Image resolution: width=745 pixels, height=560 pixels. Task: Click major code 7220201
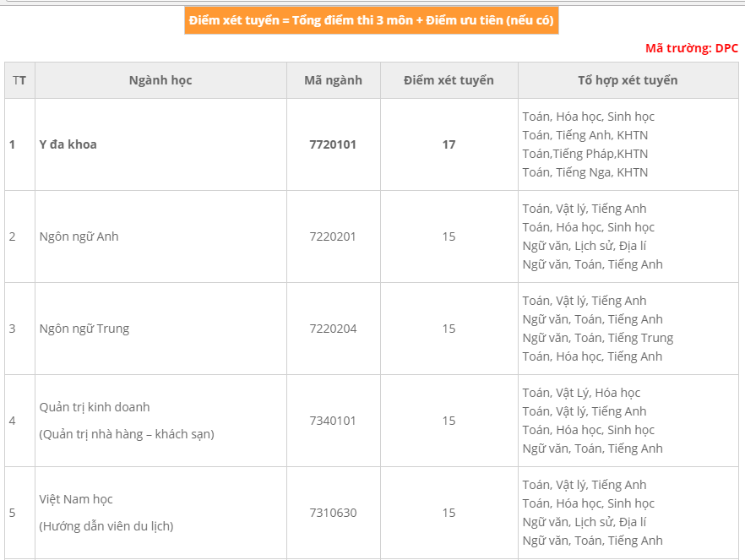(x=333, y=237)
